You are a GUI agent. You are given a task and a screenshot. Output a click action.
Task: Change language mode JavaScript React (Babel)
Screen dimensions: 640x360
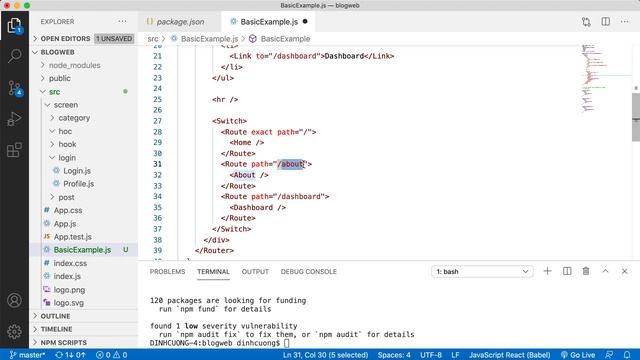(x=509, y=355)
